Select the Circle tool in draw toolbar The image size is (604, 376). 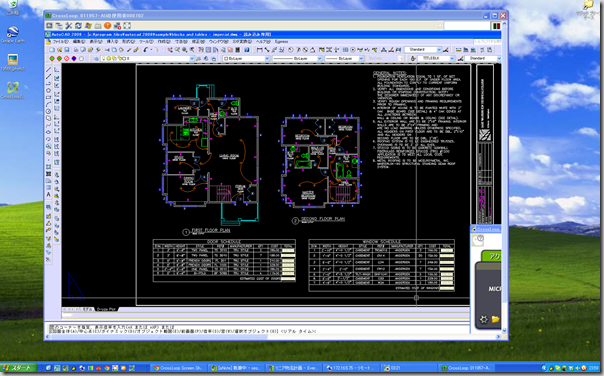click(49, 111)
